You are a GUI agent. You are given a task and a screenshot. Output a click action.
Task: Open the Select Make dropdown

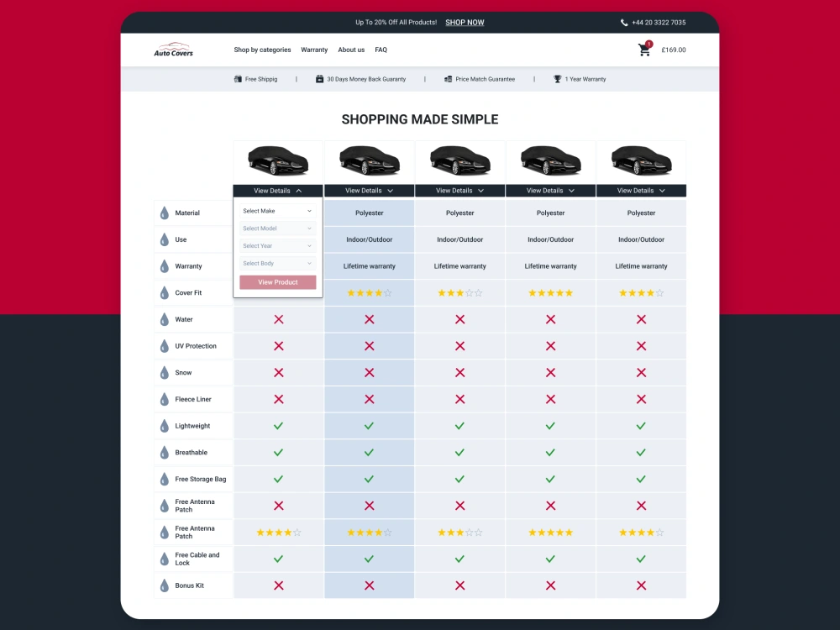point(277,211)
